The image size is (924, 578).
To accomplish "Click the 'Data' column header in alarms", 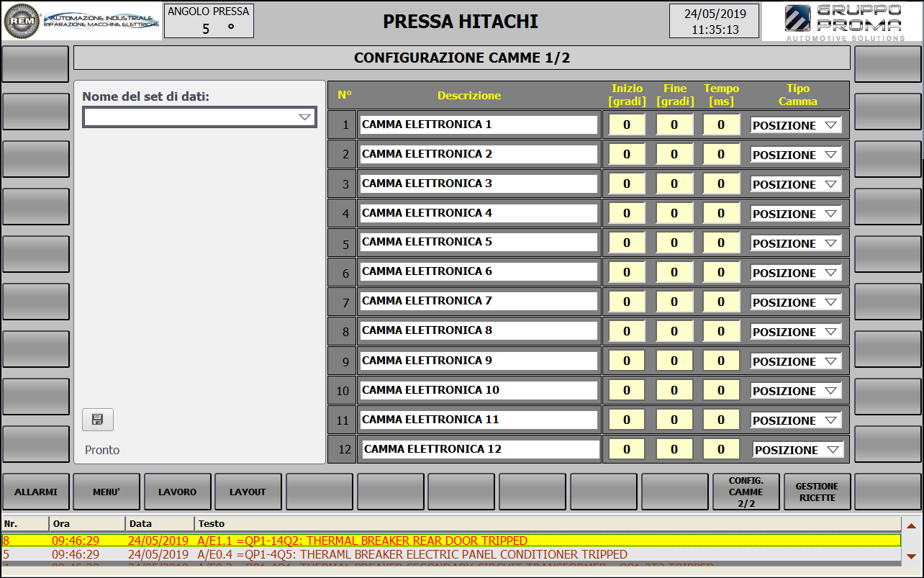I will coord(160,523).
